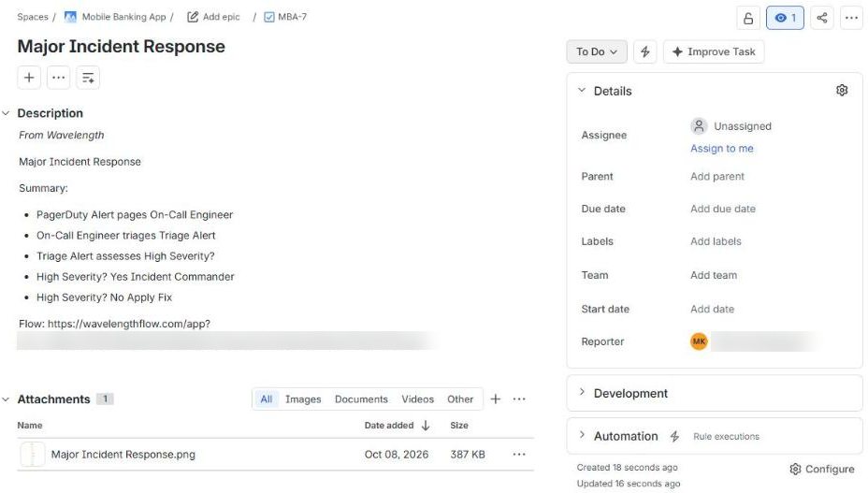Image resolution: width=868 pixels, height=493 pixels.
Task: Click Configure at the bottom right
Action: coord(821,469)
